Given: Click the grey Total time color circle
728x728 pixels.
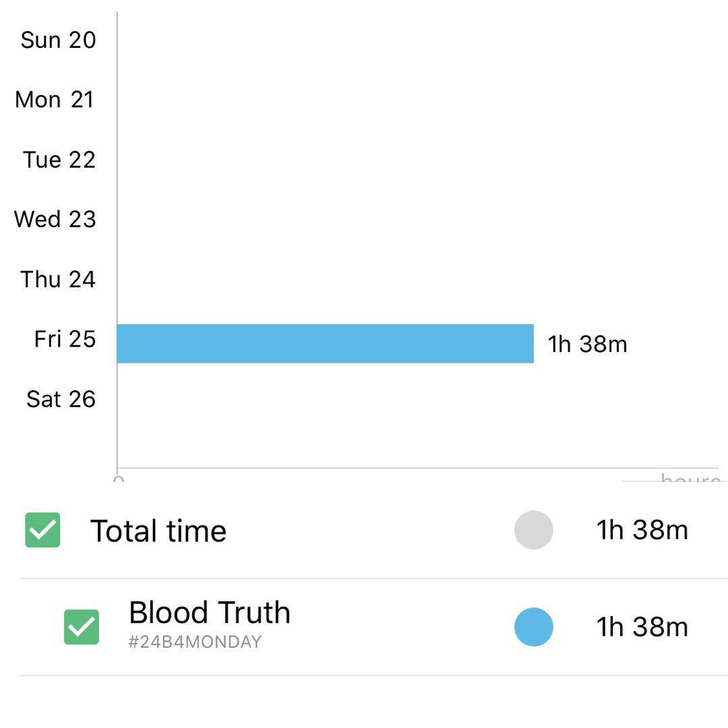Looking at the screenshot, I should 533,530.
